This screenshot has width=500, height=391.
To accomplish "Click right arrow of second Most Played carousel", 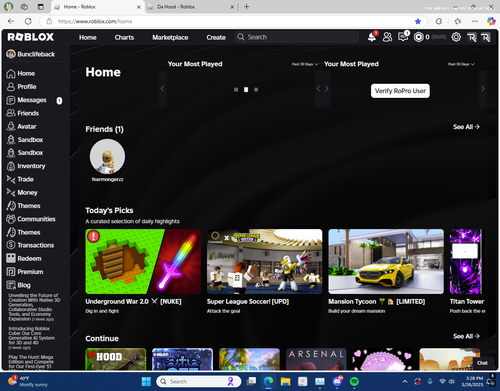I will point(483,89).
